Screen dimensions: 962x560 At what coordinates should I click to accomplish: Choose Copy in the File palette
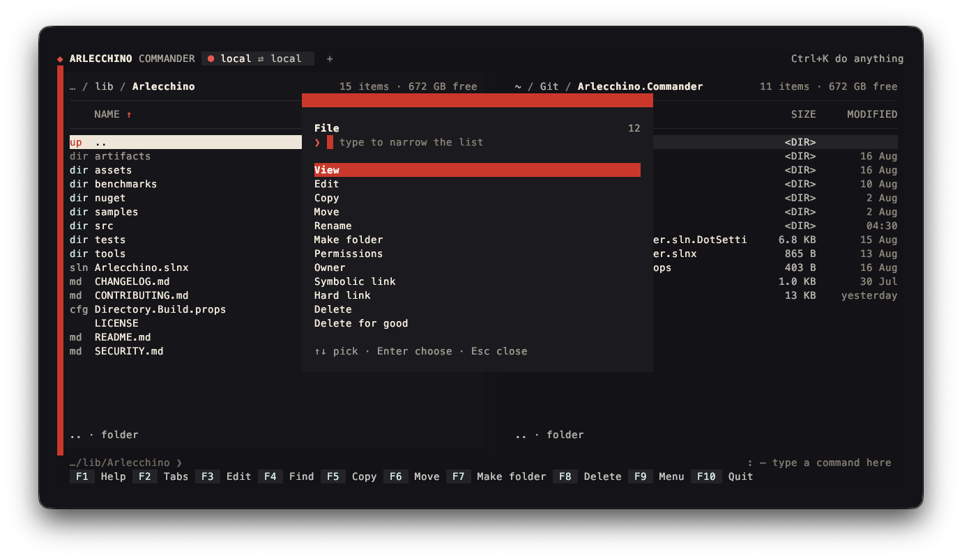478,198
